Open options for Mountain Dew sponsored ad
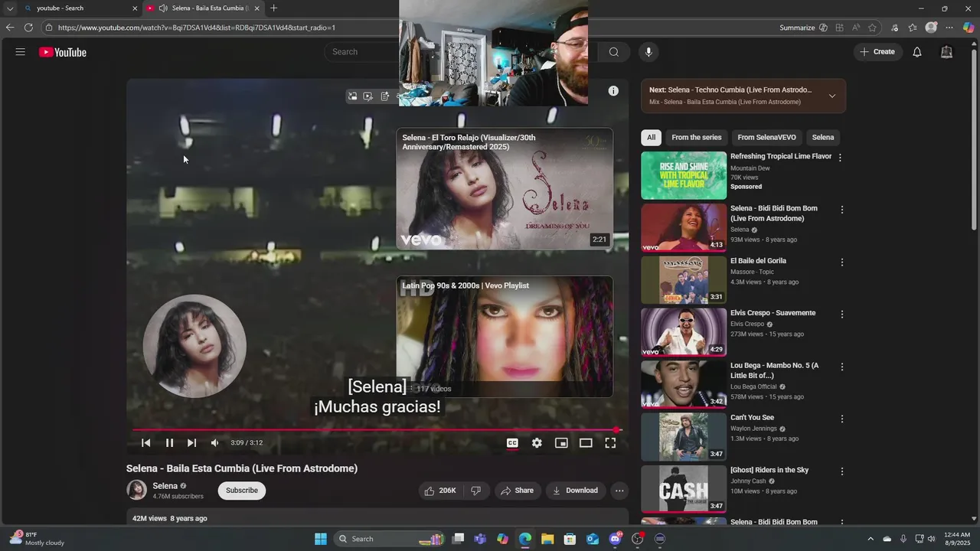This screenshot has height=551, width=980. (840, 158)
